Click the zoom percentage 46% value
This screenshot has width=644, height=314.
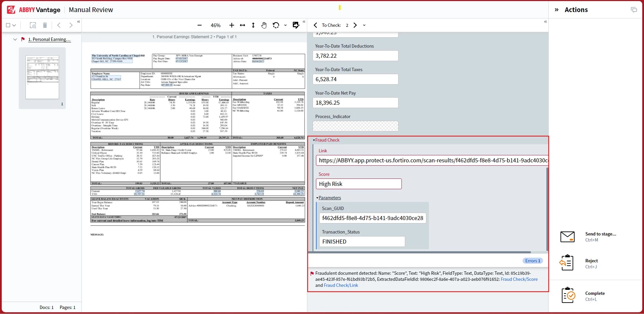[215, 25]
